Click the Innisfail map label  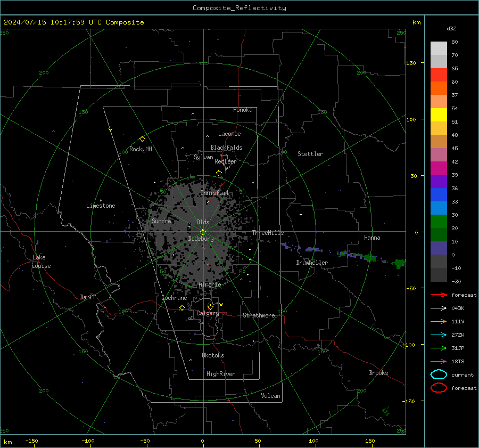coord(215,193)
